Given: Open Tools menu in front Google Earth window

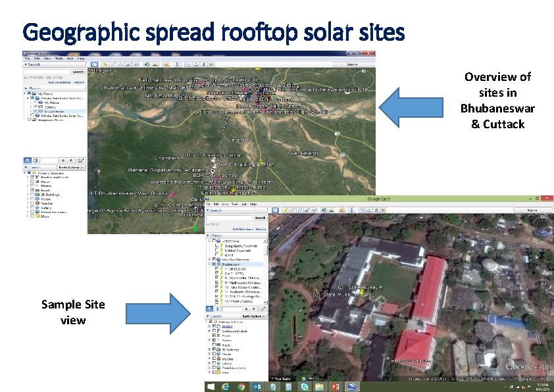Looking at the screenshot, I should click(x=235, y=204).
